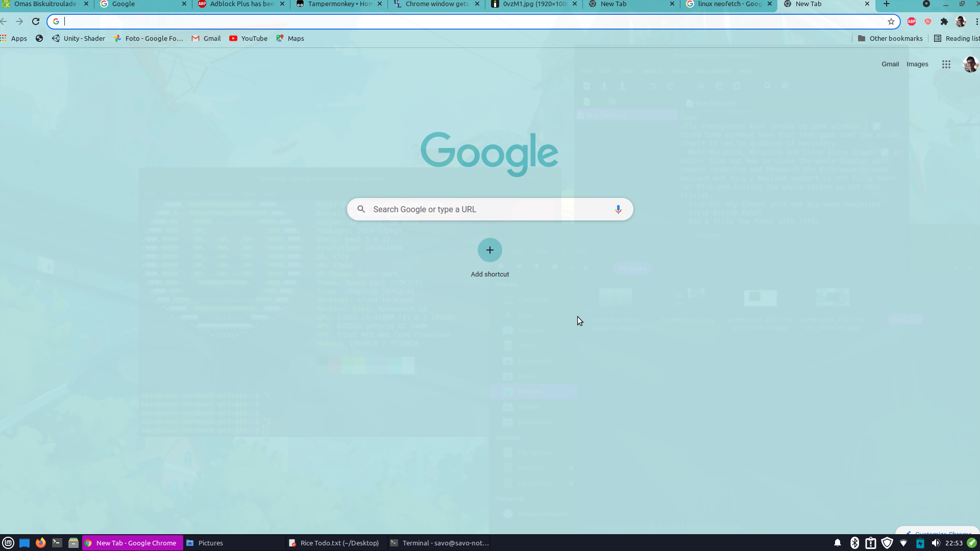Reload the current page
980x551 pixels.
click(36, 21)
